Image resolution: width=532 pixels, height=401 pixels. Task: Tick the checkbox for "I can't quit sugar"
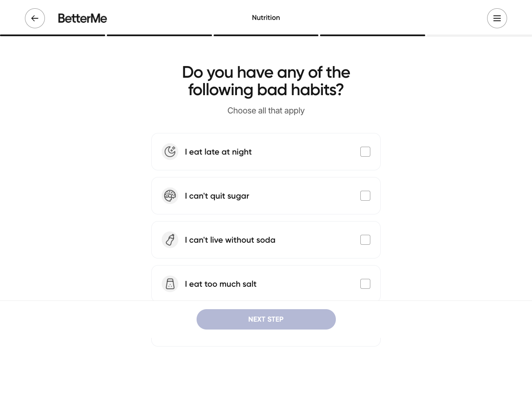(x=365, y=196)
